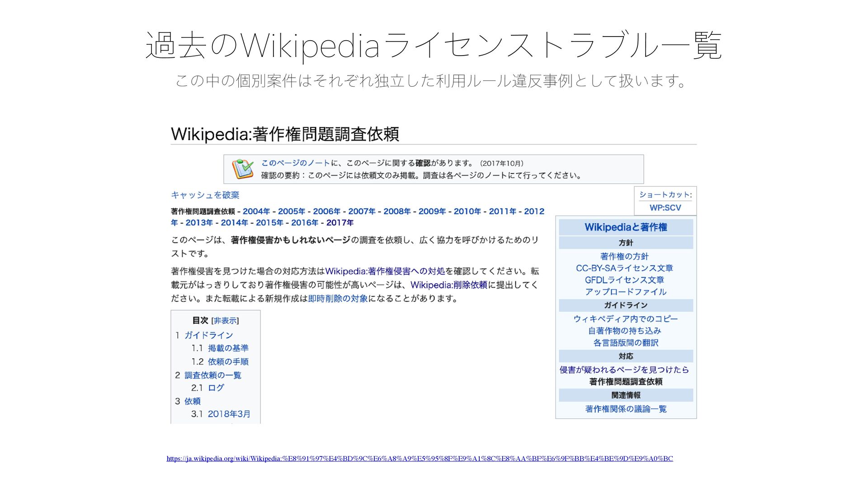
Task: Open 即時削除の対象 link
Action: (x=338, y=298)
